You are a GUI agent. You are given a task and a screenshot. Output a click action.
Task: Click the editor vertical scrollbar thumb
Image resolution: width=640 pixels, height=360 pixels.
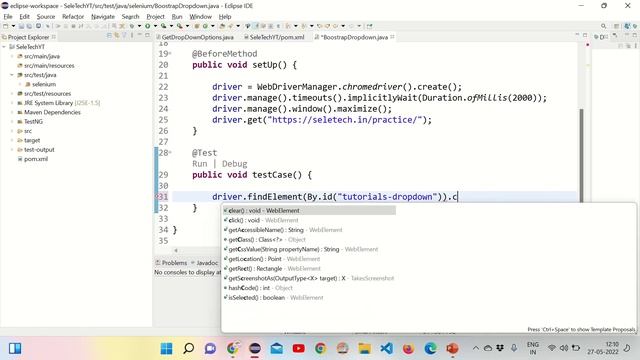(581, 155)
